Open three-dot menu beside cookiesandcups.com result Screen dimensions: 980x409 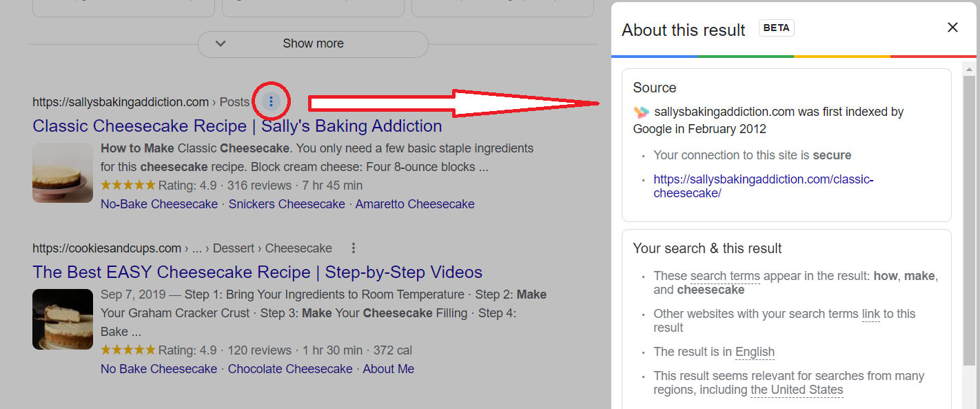tap(354, 248)
